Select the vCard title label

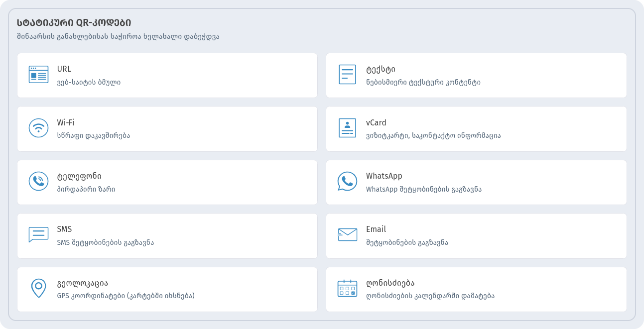[x=376, y=122]
